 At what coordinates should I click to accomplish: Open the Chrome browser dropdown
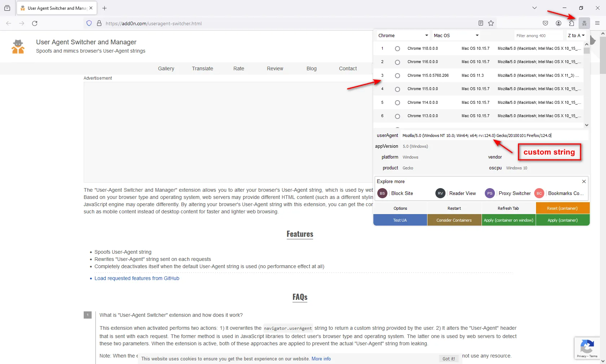(x=403, y=36)
